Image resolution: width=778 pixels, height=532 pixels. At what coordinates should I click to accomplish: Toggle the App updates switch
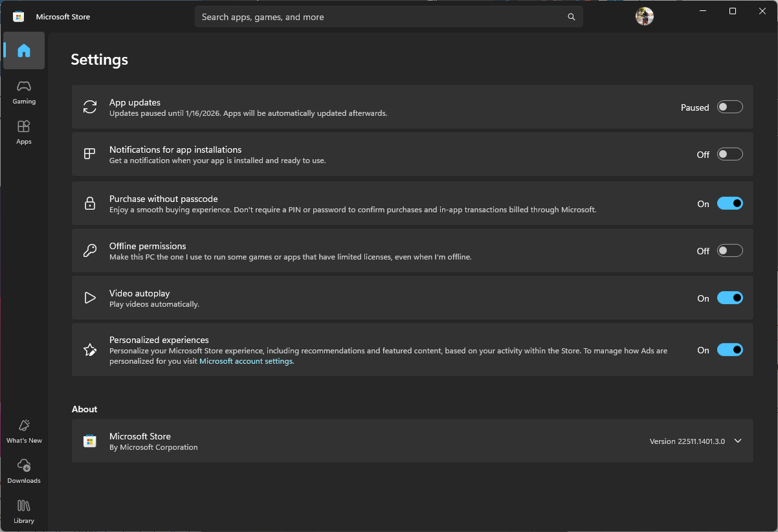[729, 107]
